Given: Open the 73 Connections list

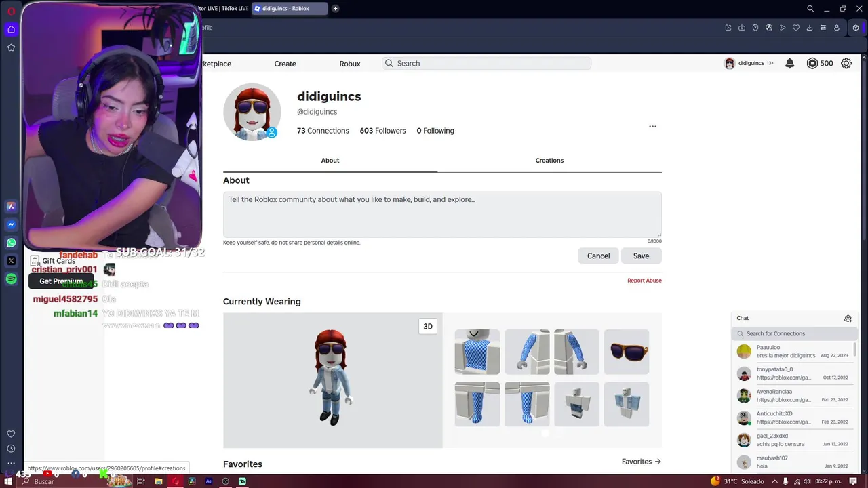Looking at the screenshot, I should pyautogui.click(x=323, y=131).
